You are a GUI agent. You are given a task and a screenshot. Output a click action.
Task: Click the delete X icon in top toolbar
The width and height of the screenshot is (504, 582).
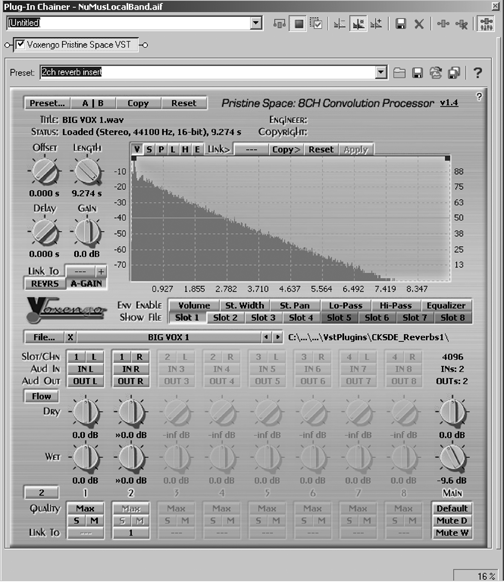pyautogui.click(x=419, y=24)
